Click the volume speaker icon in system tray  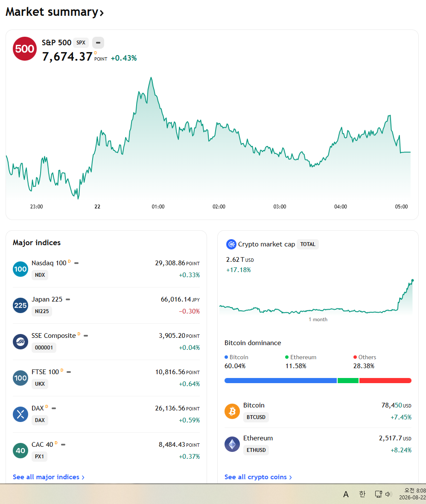pyautogui.click(x=388, y=494)
